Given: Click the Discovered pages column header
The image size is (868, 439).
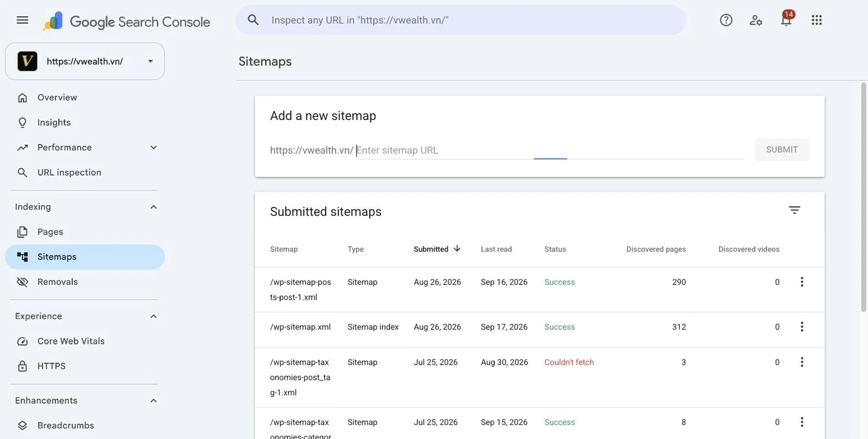Looking at the screenshot, I should (656, 249).
